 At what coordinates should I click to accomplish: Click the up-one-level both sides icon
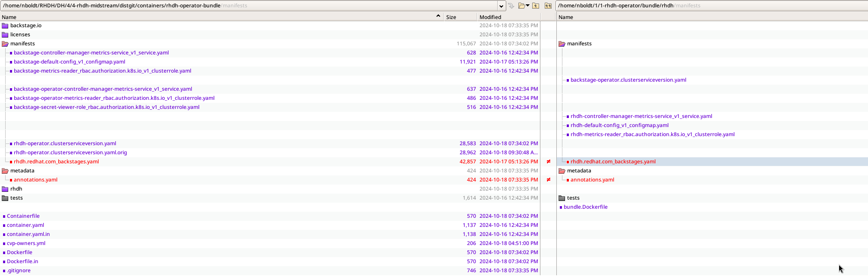(548, 6)
